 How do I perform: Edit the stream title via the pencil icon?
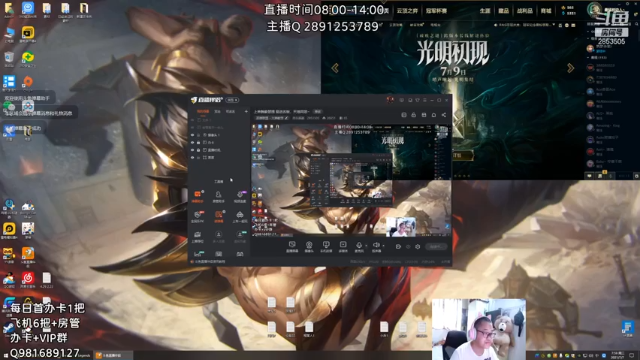coord(286,118)
